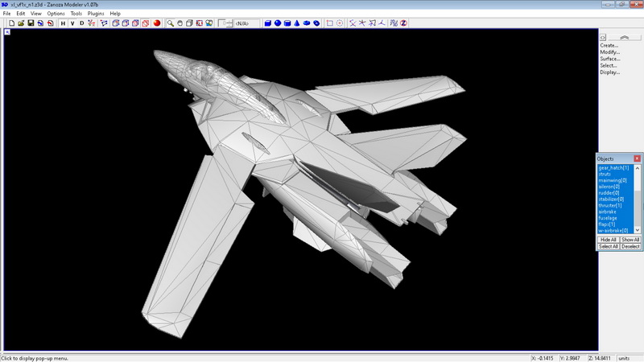Select mainwing[0] in Objects list

point(616,180)
